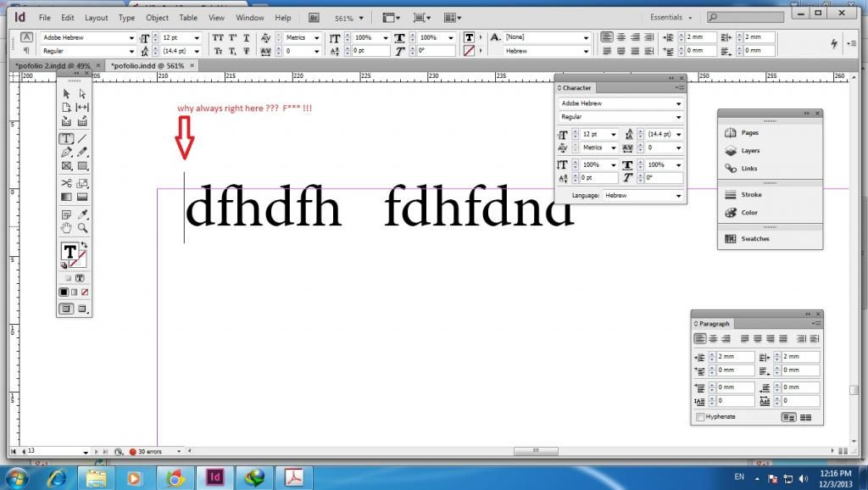Viewport: 868px width, 490px height.
Task: Close the pofolio.indd document tab
Action: [192, 65]
